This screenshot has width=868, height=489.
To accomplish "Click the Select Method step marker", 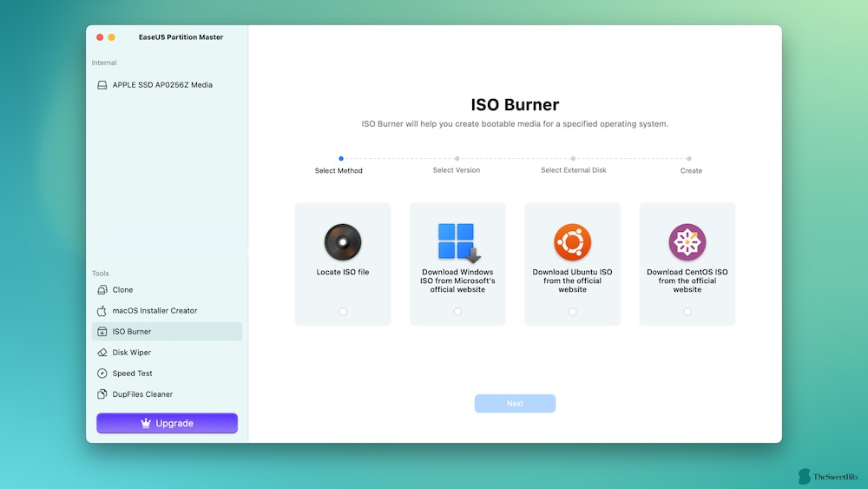I will click(x=341, y=158).
